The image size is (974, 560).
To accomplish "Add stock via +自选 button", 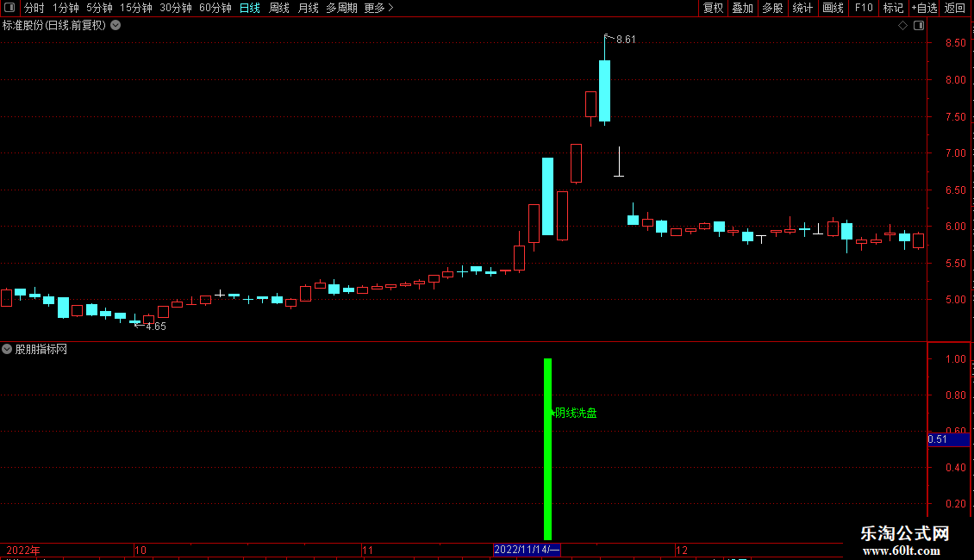I will (924, 8).
